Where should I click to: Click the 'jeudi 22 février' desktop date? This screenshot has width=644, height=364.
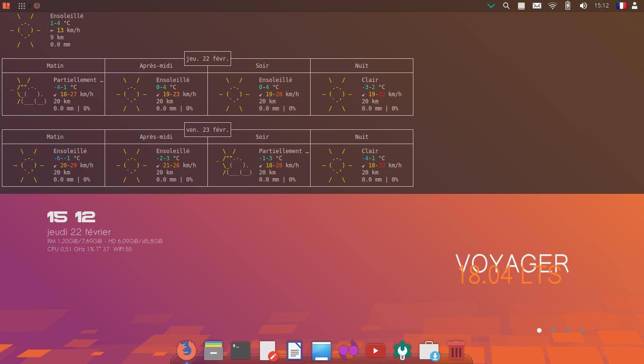click(79, 232)
